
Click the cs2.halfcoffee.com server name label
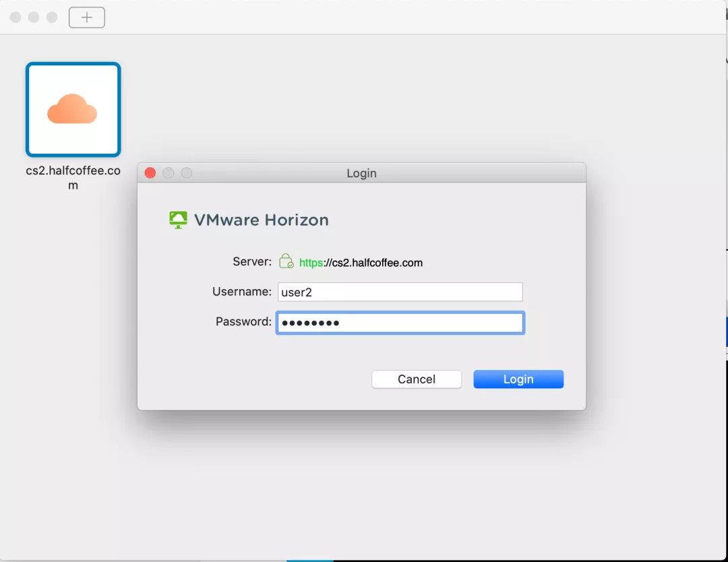[x=73, y=178]
